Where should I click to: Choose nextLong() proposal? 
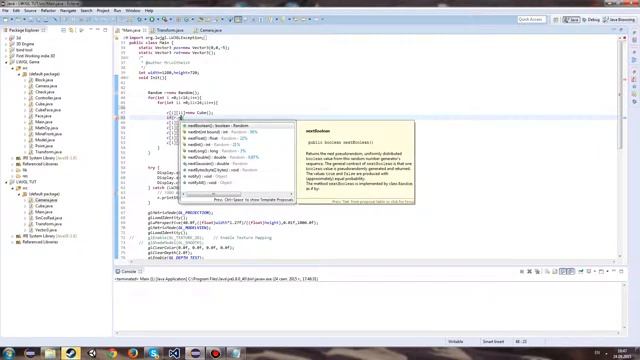pos(237,151)
